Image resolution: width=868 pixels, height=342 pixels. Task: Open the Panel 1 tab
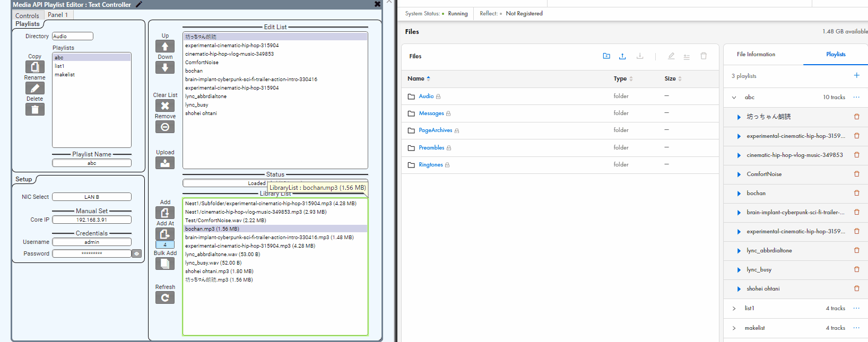[58, 15]
